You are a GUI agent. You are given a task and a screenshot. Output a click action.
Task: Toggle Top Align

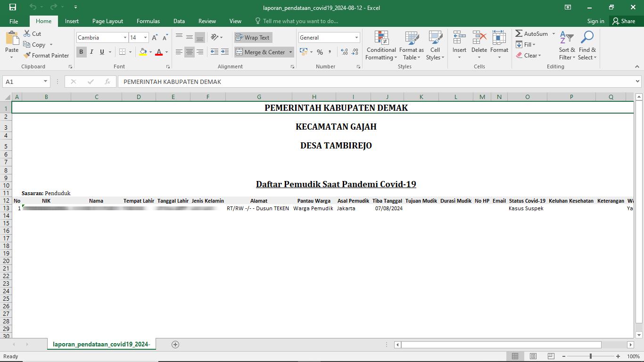coord(179,37)
